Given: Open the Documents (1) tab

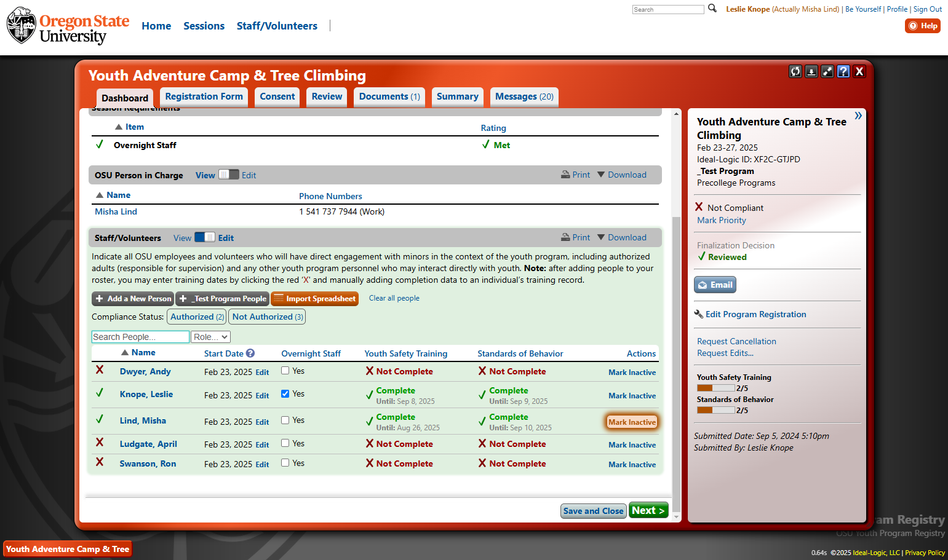Looking at the screenshot, I should [389, 97].
